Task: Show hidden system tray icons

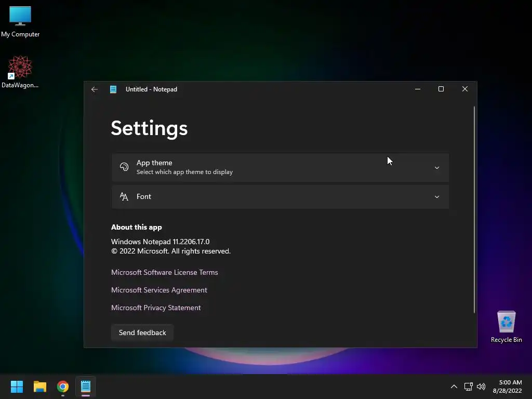Action: [x=454, y=387]
